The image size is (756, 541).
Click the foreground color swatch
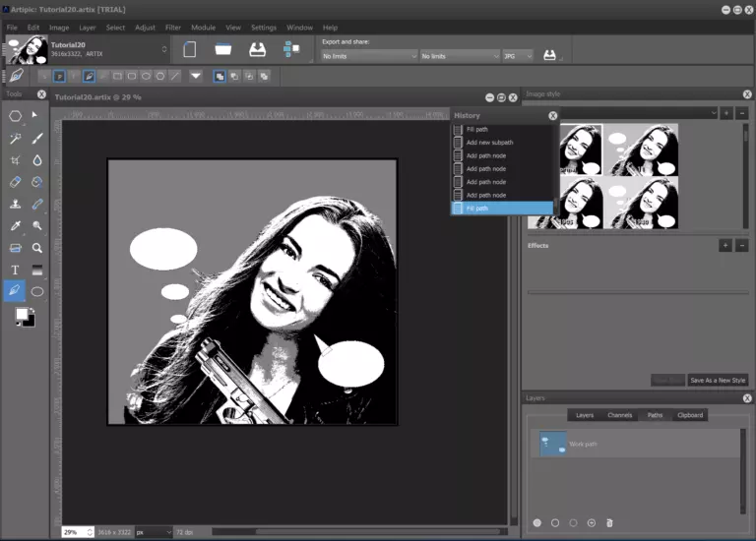point(22,315)
